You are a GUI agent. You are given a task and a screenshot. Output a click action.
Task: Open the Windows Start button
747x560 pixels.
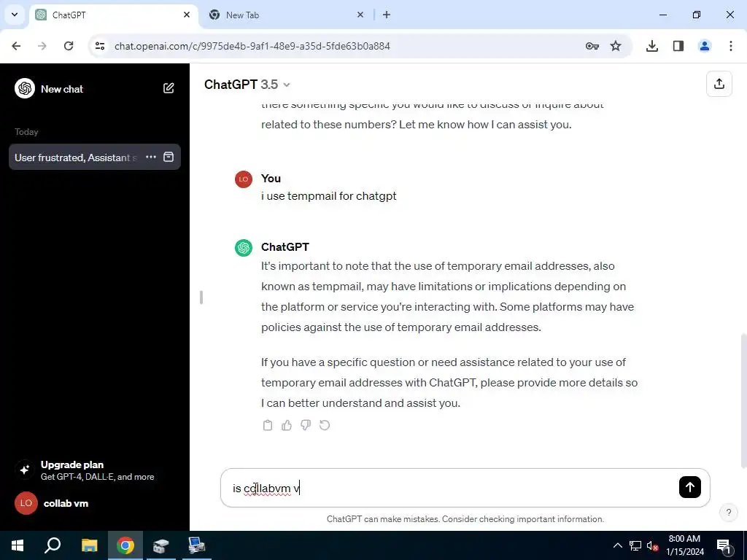coord(18,545)
